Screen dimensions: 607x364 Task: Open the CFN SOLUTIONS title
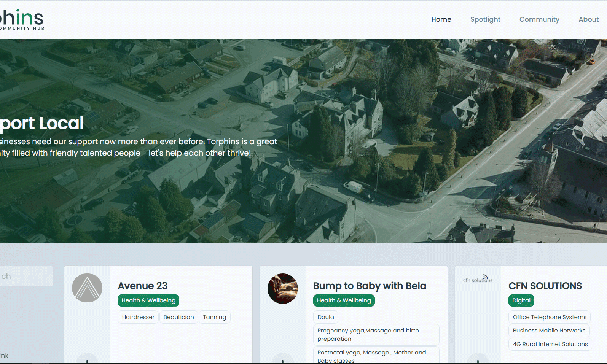click(545, 286)
